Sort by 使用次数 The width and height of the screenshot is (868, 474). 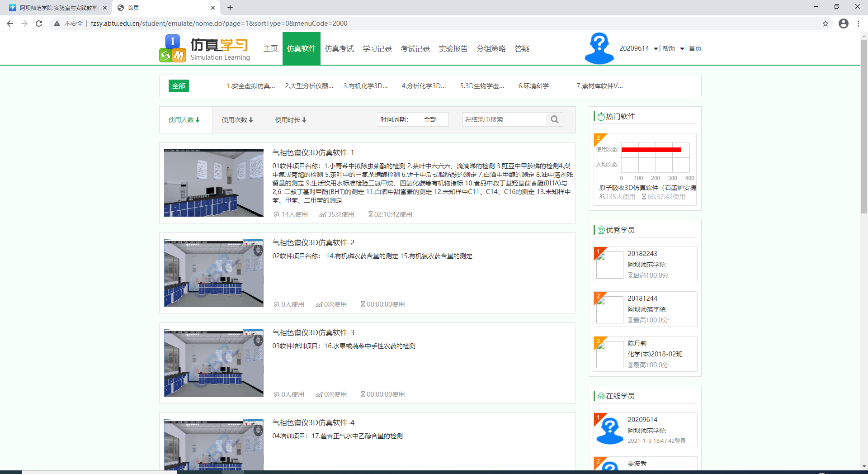point(237,120)
